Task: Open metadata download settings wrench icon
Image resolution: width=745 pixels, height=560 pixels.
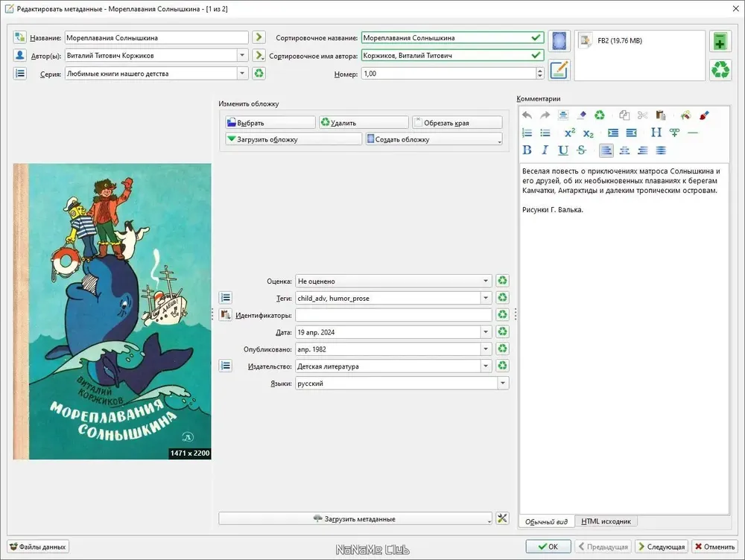Action: click(x=502, y=518)
